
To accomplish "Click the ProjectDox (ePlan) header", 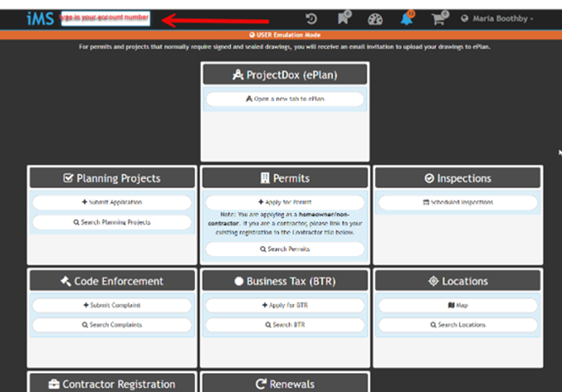I will 285,75.
